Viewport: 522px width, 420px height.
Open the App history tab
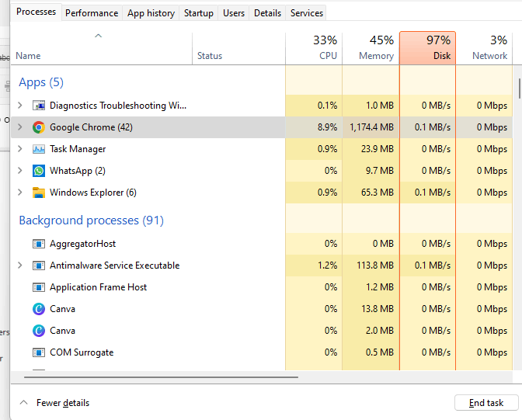151,13
